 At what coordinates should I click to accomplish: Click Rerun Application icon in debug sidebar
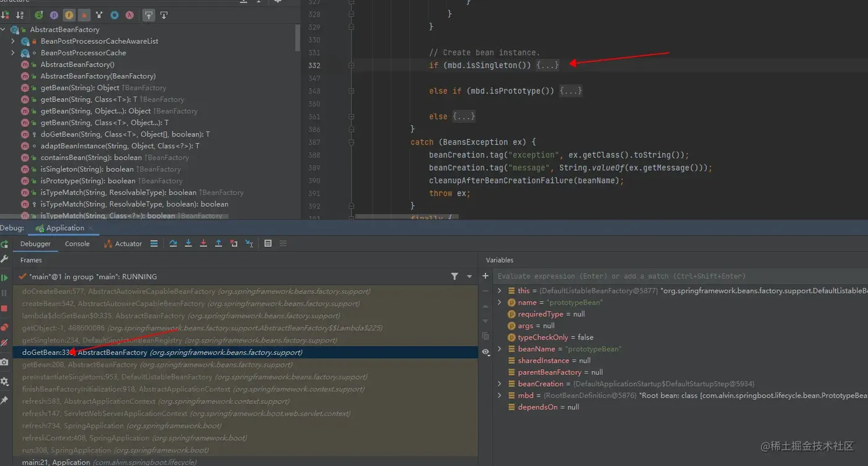coord(4,244)
